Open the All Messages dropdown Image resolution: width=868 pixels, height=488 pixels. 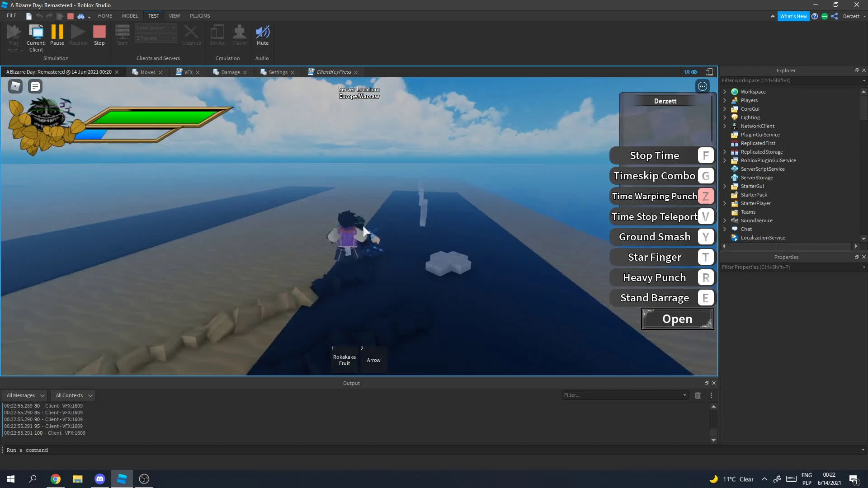point(25,395)
